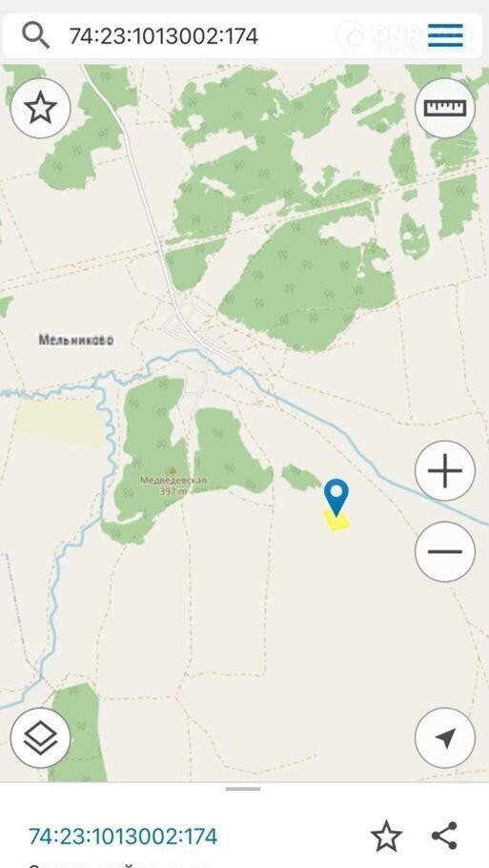This screenshot has width=489, height=868.
Task: Zoom out with the minus button
Action: (445, 551)
